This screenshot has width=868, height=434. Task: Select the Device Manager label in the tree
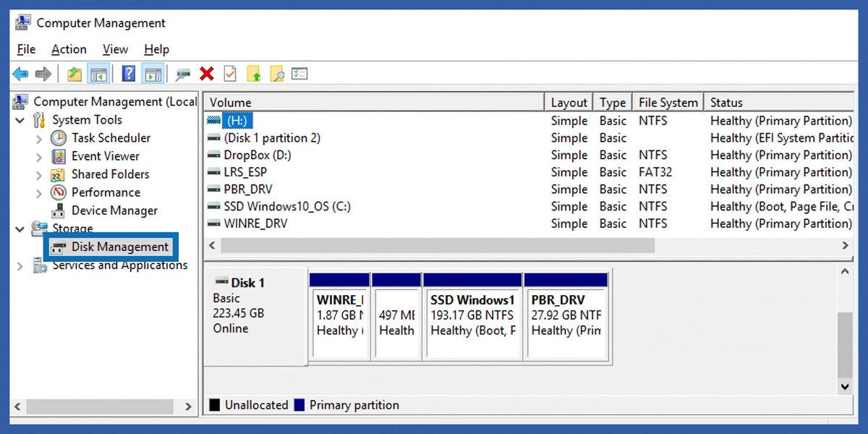[114, 210]
